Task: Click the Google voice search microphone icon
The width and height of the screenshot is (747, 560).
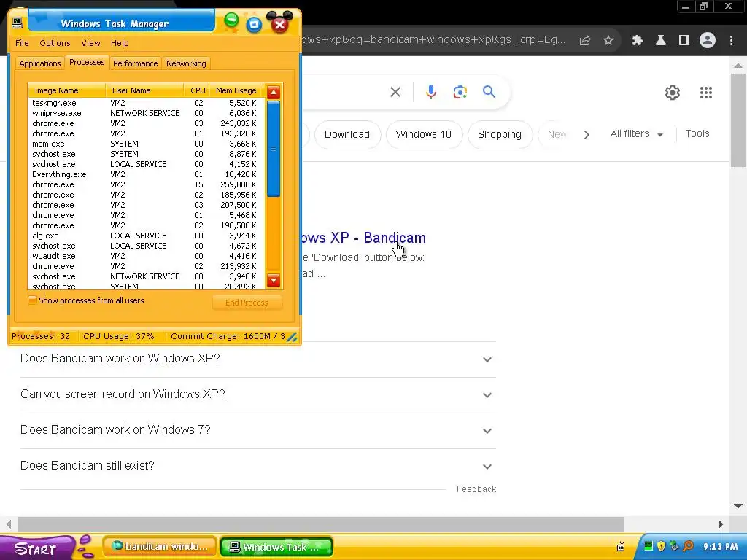Action: tap(430, 91)
